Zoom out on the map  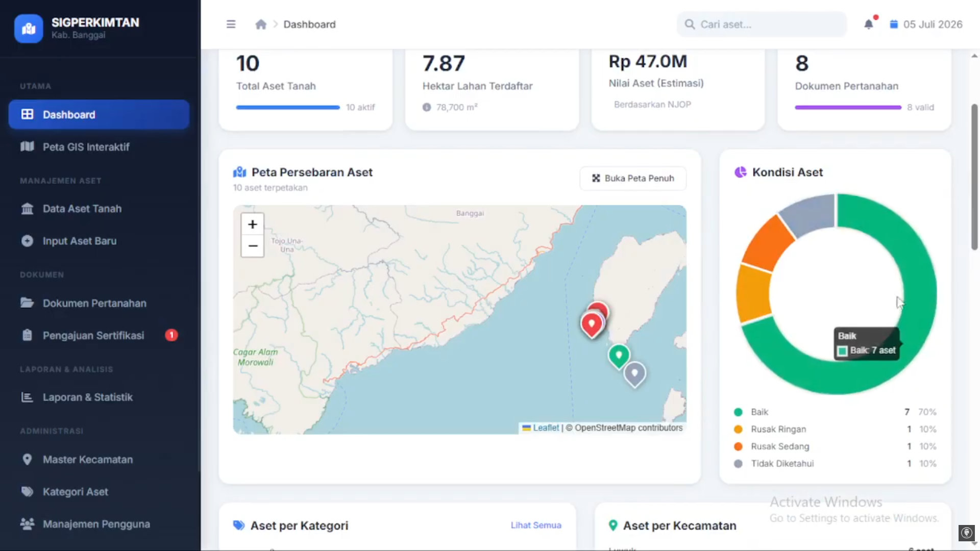[x=252, y=246]
